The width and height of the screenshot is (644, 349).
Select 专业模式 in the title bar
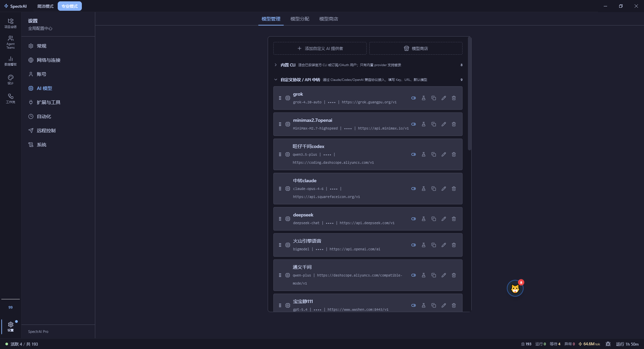pos(70,6)
